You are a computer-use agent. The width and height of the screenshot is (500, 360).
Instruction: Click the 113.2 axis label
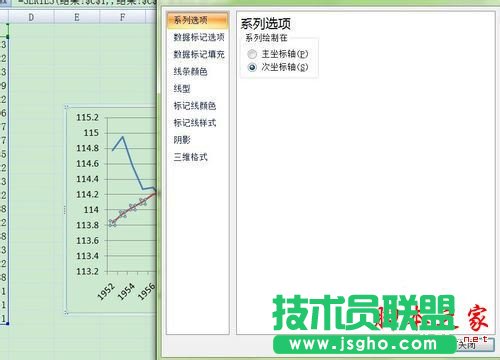(88, 271)
